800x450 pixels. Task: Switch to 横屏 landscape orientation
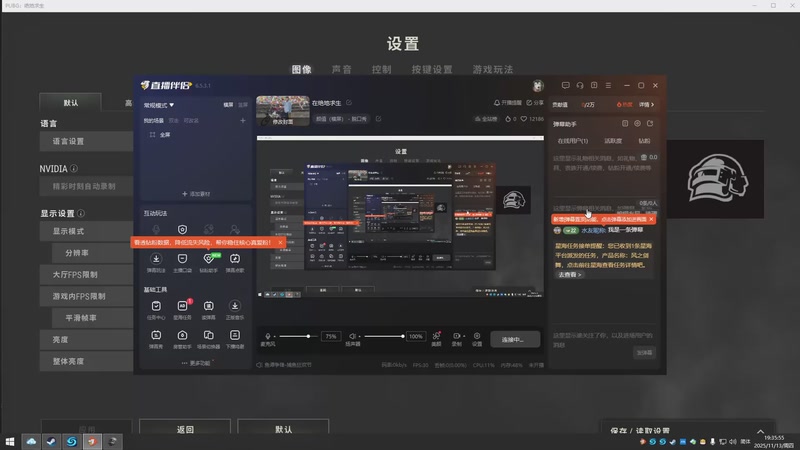[228, 105]
